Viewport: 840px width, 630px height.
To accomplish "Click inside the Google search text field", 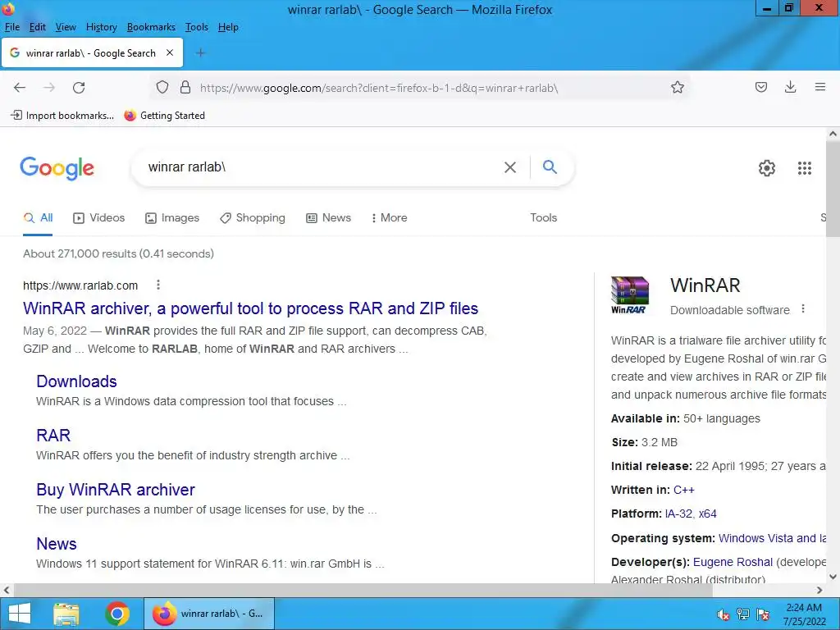I will tap(322, 167).
